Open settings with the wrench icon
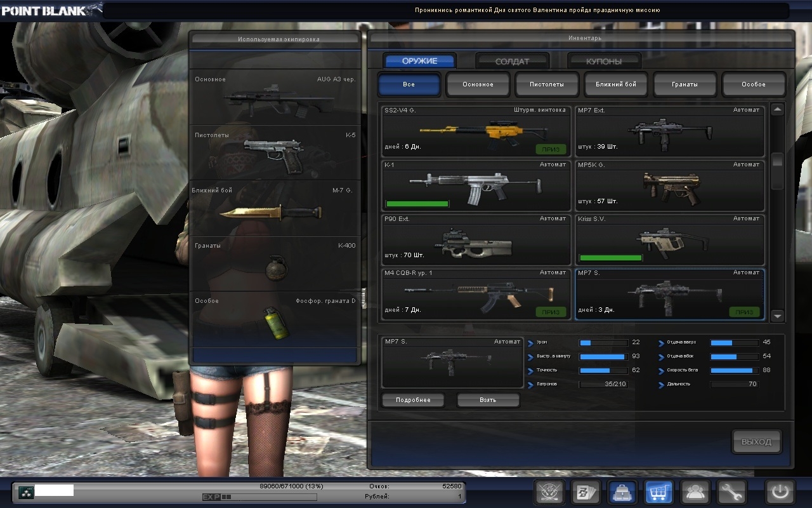812x508 pixels. pyautogui.click(x=732, y=492)
